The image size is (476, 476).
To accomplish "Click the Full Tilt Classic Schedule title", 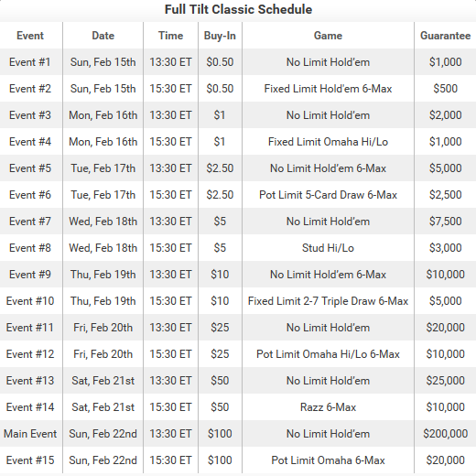I will point(238,9).
